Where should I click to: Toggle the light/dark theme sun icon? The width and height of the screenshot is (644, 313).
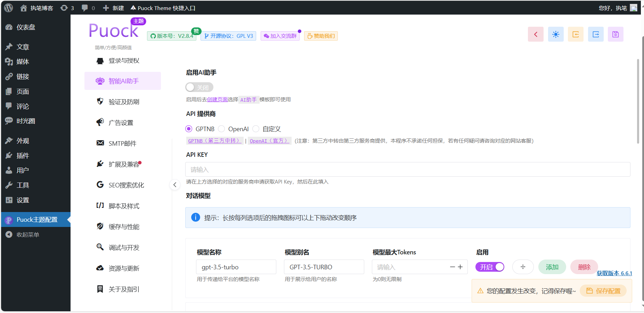(556, 34)
